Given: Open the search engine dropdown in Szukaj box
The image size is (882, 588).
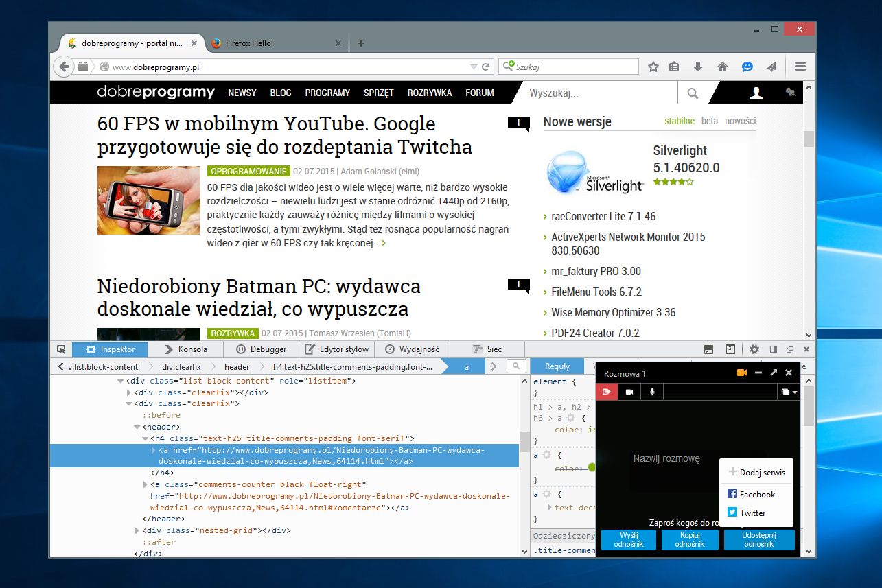Looking at the screenshot, I should (509, 67).
